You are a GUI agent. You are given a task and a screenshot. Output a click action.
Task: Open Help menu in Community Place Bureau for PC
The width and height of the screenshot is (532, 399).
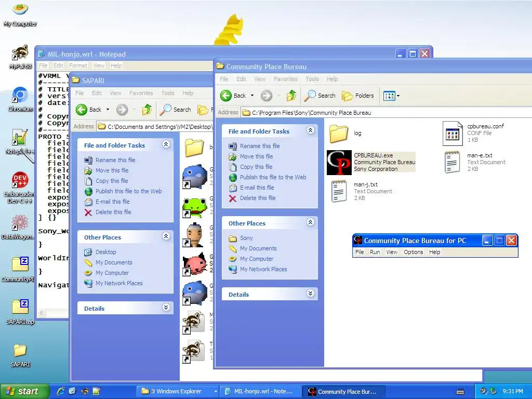pyautogui.click(x=435, y=252)
